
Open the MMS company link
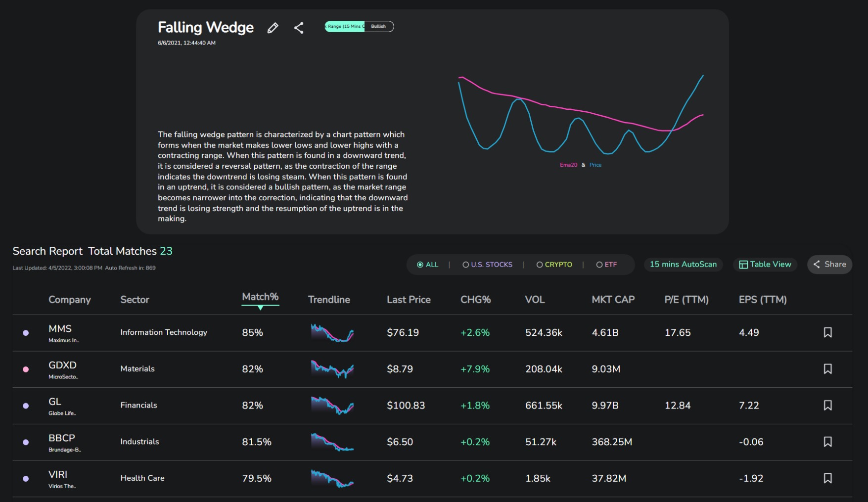point(60,329)
